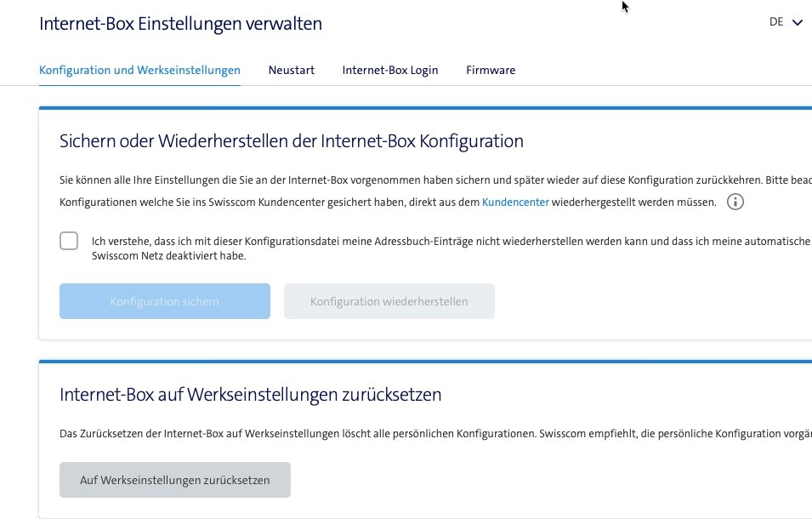
Task: Open the Kundencenter link
Action: 515,202
